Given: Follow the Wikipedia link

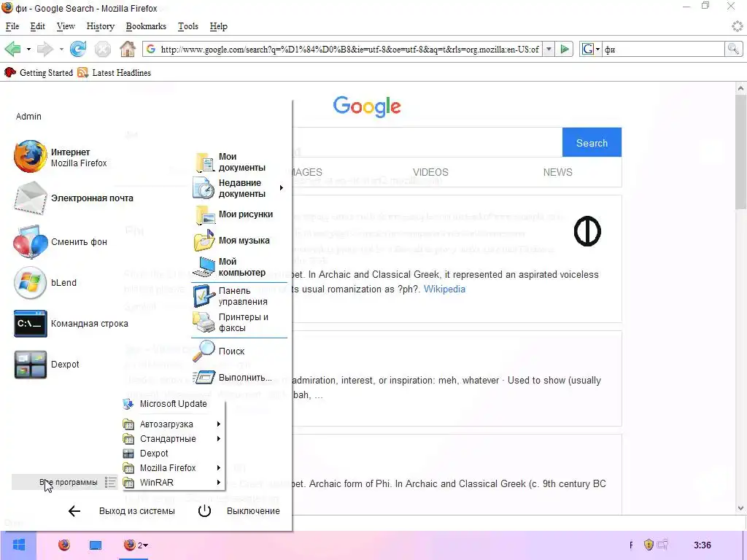Looking at the screenshot, I should 444,289.
